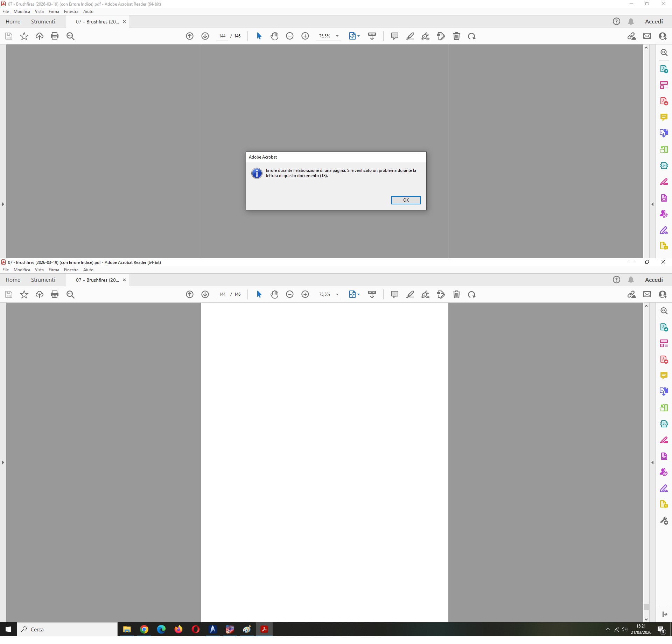This screenshot has width=672, height=644.
Task: Click OK in the Adobe Acrobat error dialog
Action: tap(406, 200)
